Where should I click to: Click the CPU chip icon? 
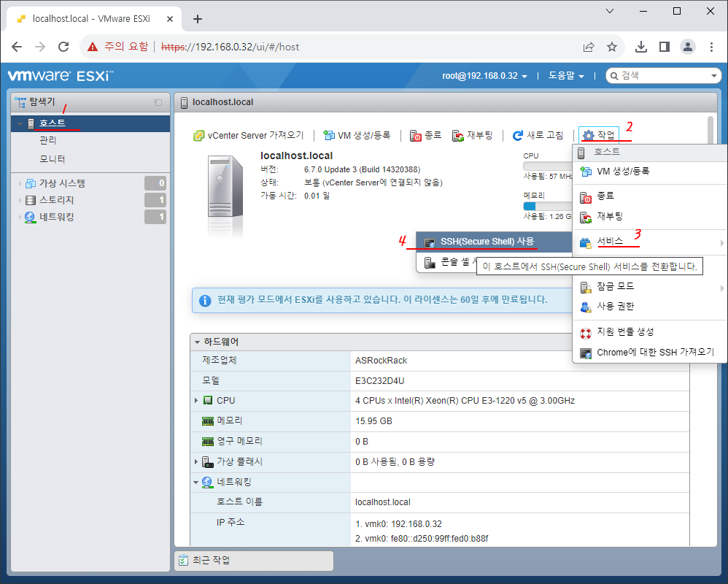coord(208,401)
